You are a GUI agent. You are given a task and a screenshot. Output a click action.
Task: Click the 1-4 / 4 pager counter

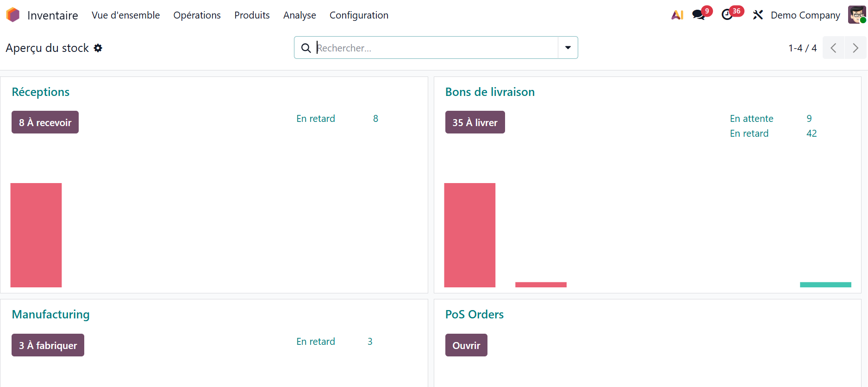point(803,48)
